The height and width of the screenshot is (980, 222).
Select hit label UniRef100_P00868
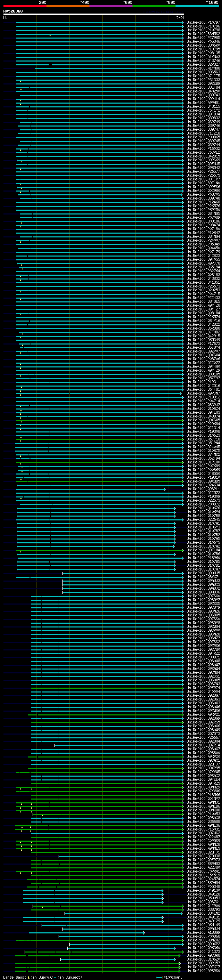(x=203, y=936)
